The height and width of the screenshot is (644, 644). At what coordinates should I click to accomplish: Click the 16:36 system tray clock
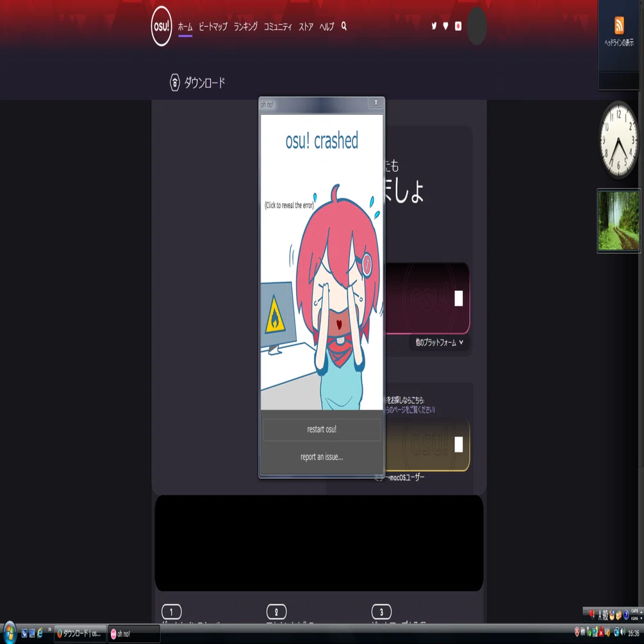pyautogui.click(x=633, y=633)
